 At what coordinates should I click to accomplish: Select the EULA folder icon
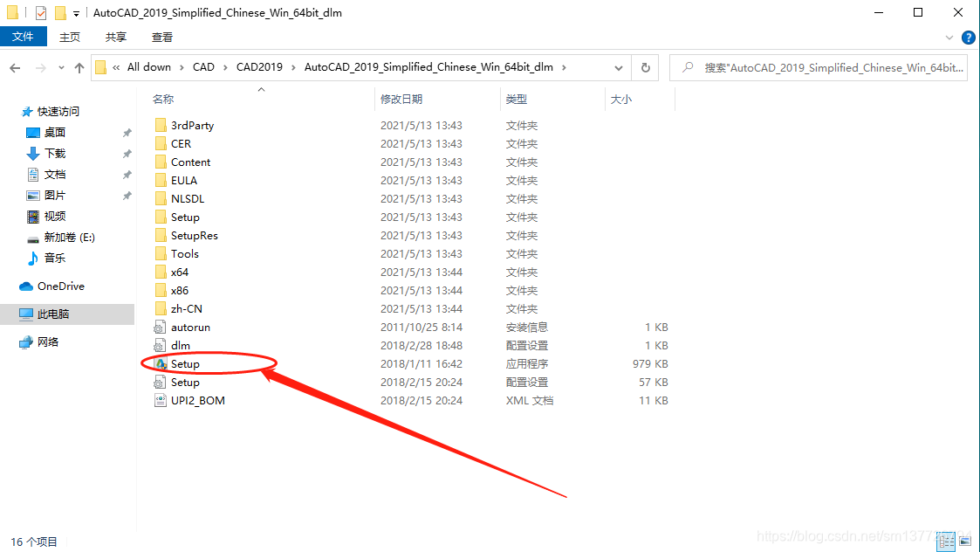(161, 180)
